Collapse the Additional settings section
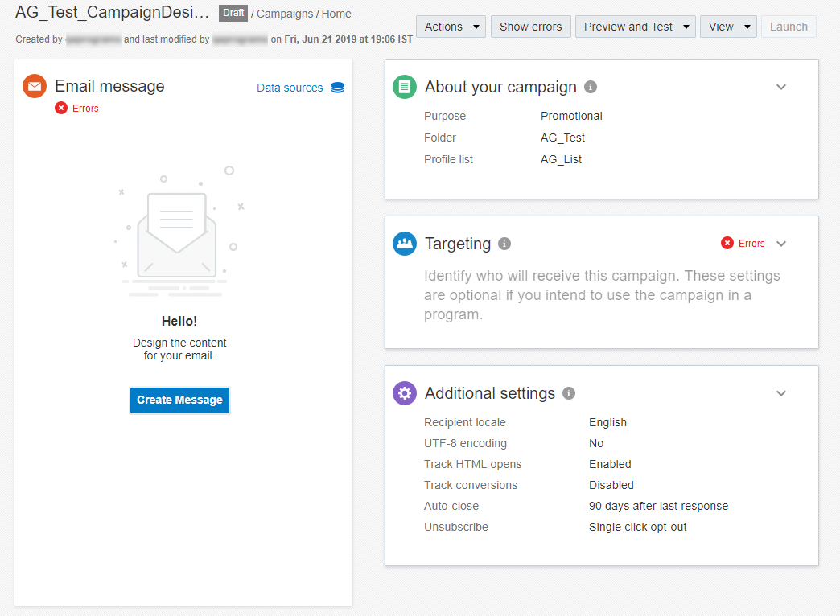This screenshot has width=840, height=616. point(781,393)
